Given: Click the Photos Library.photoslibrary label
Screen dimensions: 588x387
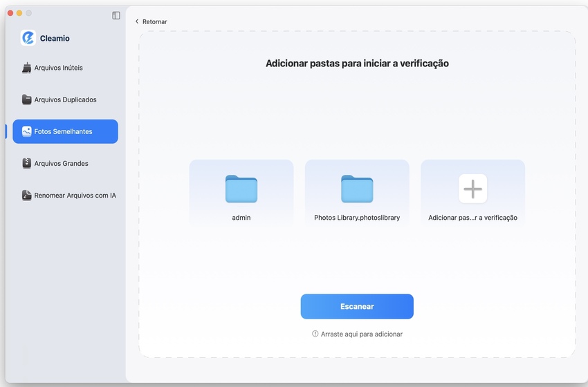Looking at the screenshot, I should pyautogui.click(x=357, y=218).
